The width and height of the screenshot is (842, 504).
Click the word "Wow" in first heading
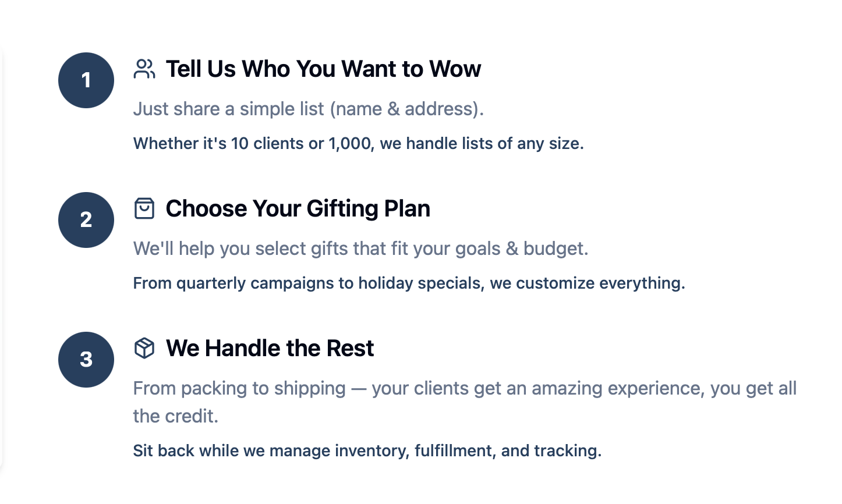tap(455, 69)
